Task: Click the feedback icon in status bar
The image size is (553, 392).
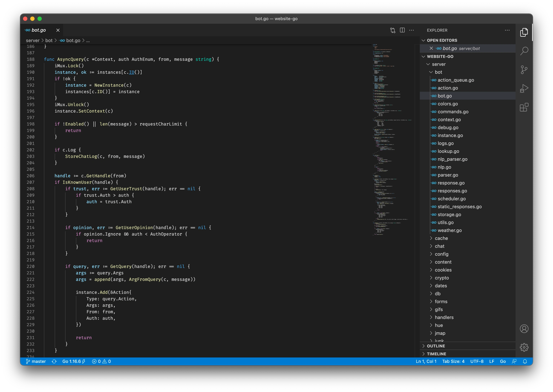Action: [x=514, y=361]
